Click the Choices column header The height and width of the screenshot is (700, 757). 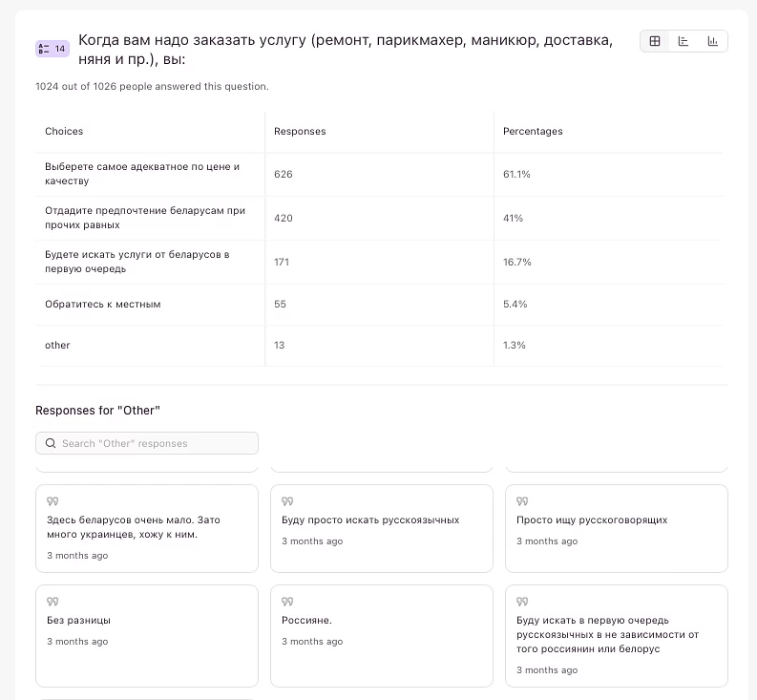(64, 131)
